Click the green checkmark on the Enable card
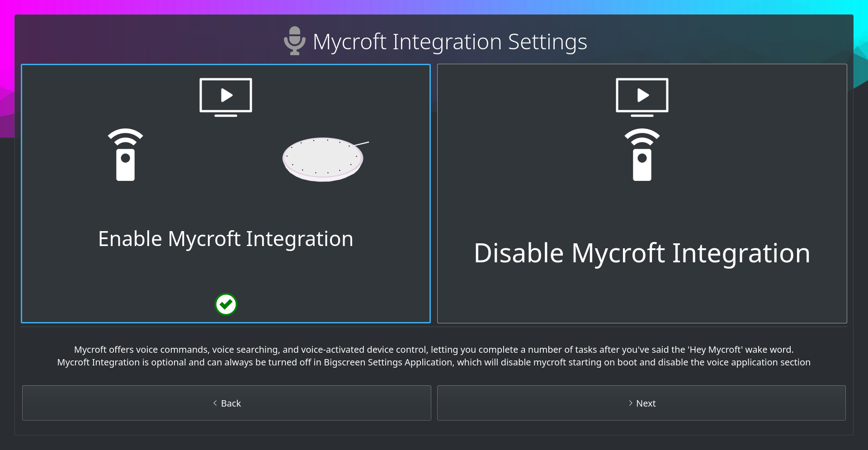Image resolution: width=868 pixels, height=450 pixels. point(226,304)
